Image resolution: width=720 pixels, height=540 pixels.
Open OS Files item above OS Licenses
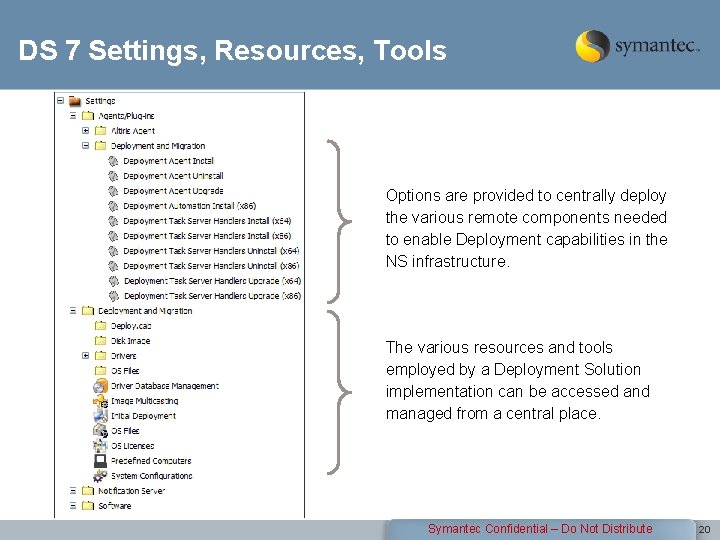coord(100,431)
